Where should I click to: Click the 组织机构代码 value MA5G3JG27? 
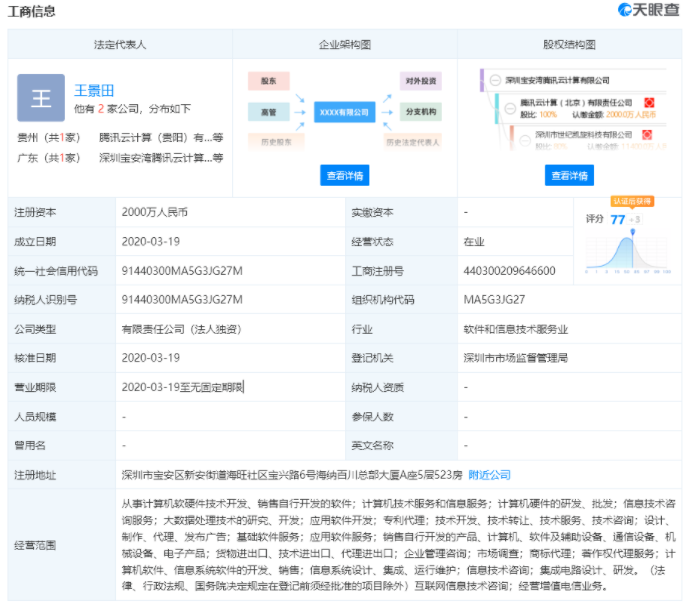pos(494,300)
